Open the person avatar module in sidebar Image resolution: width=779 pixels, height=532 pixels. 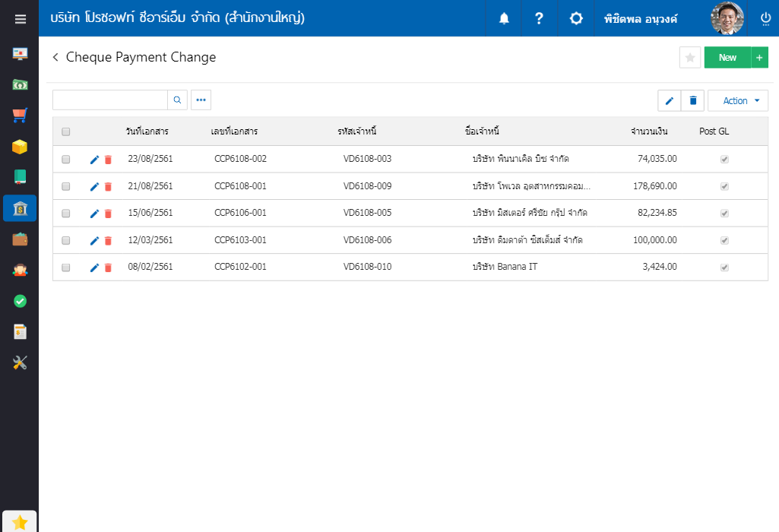[20, 271]
